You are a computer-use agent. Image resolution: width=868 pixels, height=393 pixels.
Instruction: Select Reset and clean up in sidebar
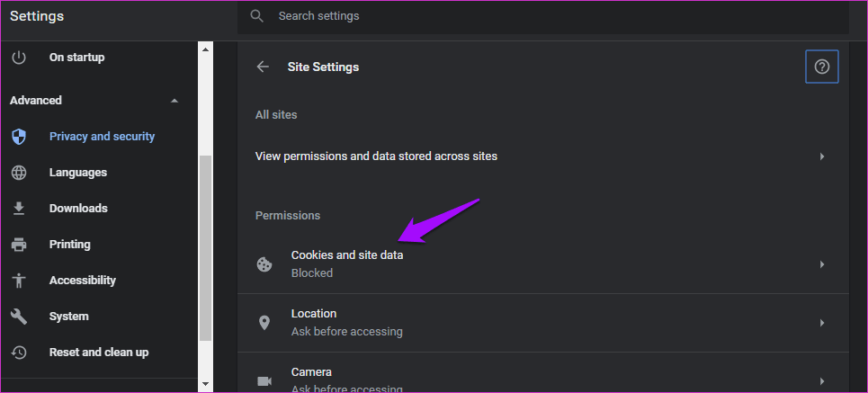click(98, 353)
